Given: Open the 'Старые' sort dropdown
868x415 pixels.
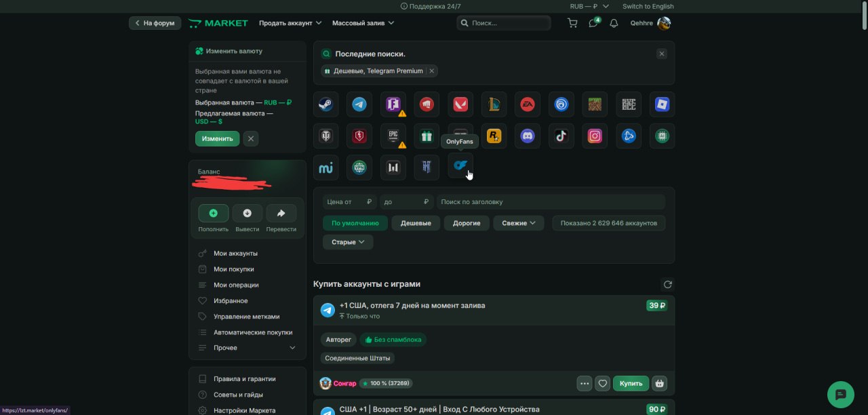Looking at the screenshot, I should [348, 242].
